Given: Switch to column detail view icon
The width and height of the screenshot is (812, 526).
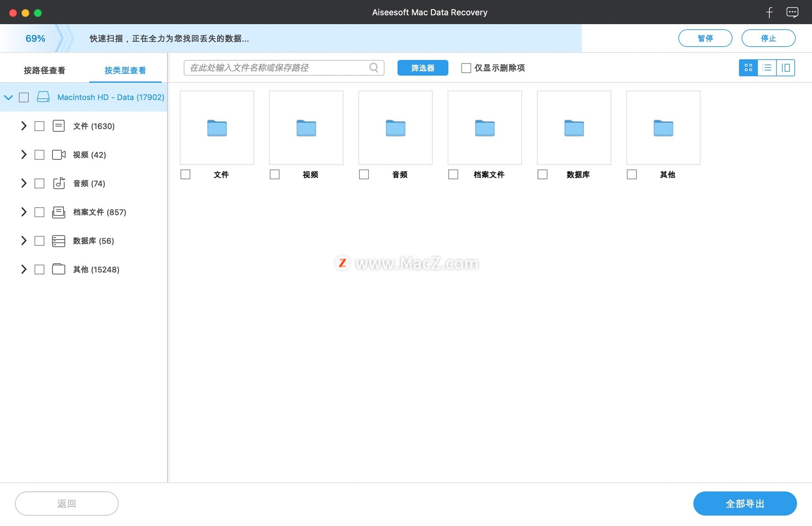Looking at the screenshot, I should 785,68.
